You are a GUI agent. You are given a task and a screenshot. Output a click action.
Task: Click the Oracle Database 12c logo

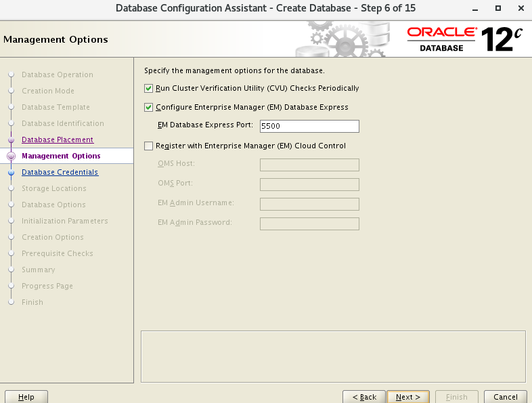(465, 39)
